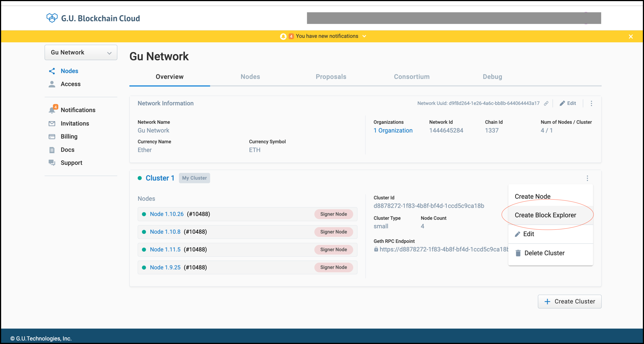The width and height of the screenshot is (644, 344).
Task: Switch to the Nodes tab
Action: (x=250, y=77)
